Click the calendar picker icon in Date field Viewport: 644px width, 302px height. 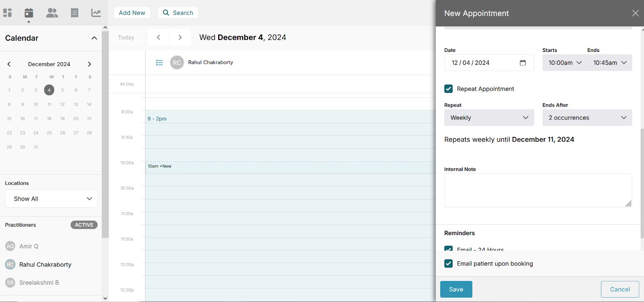coord(523,63)
